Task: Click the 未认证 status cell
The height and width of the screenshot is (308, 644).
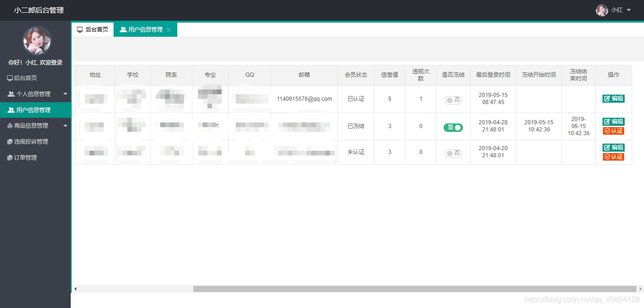Action: pyautogui.click(x=356, y=152)
